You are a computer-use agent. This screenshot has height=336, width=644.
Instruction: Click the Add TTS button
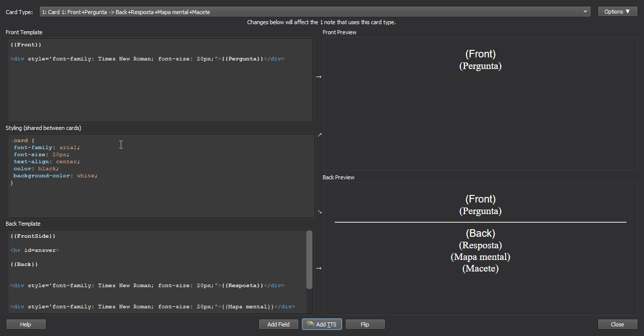click(322, 324)
